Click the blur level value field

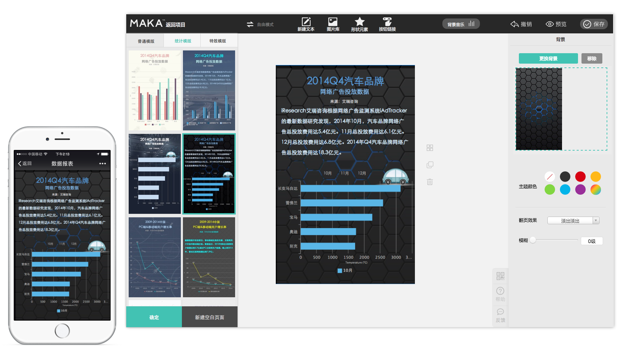(592, 241)
